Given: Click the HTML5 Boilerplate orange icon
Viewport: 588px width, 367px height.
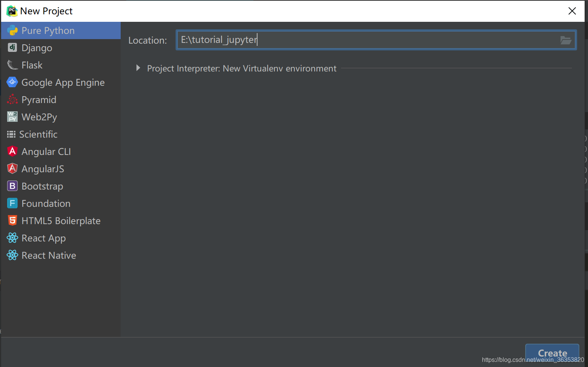Looking at the screenshot, I should [12, 220].
